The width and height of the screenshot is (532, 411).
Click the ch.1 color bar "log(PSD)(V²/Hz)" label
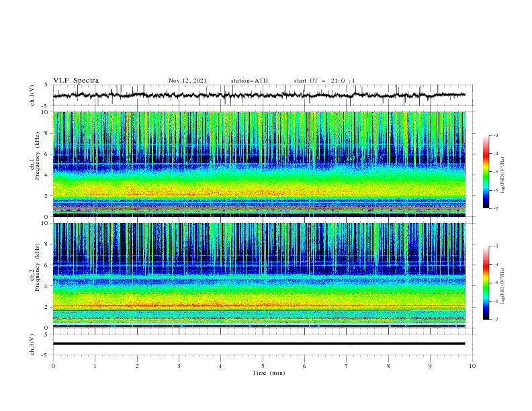503,175
